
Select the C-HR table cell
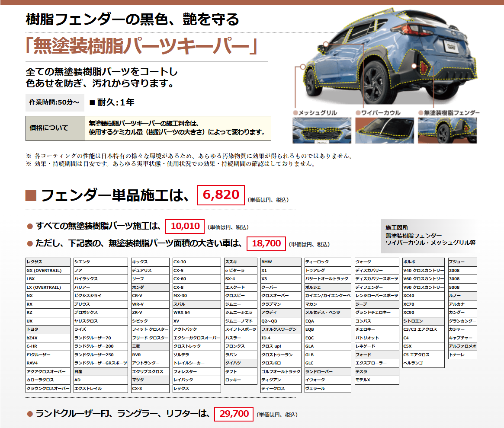point(48,346)
